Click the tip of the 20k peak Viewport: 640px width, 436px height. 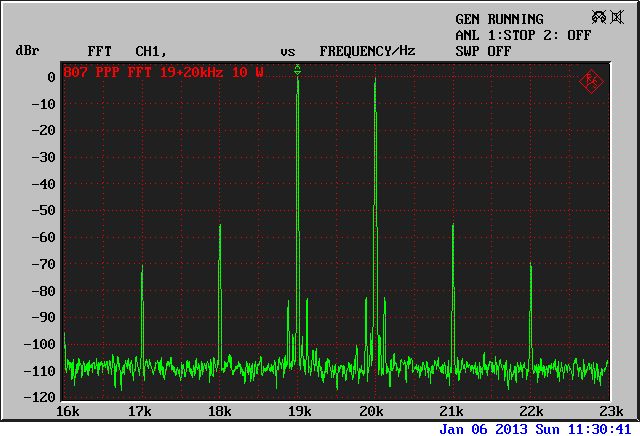374,79
